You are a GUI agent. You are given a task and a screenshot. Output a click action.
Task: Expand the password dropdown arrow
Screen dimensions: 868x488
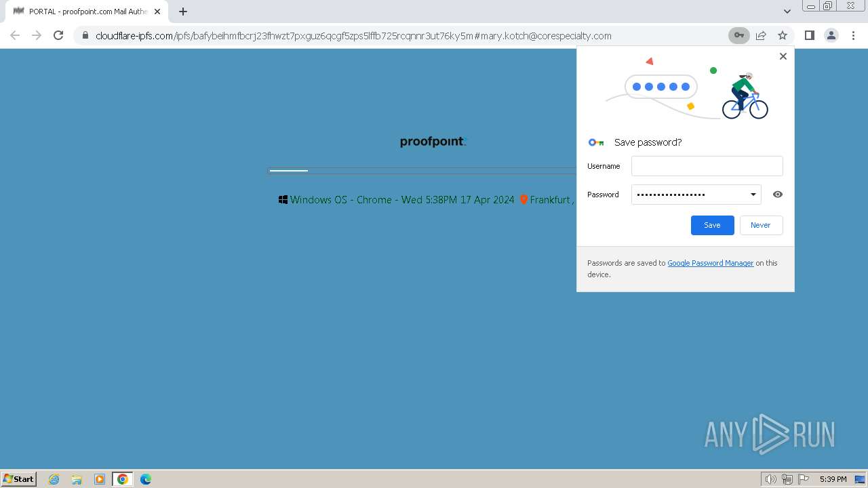click(753, 195)
